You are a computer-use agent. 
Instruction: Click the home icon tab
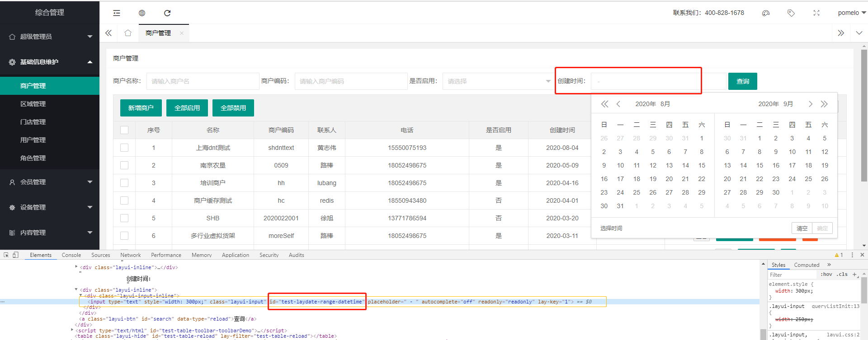(x=128, y=33)
